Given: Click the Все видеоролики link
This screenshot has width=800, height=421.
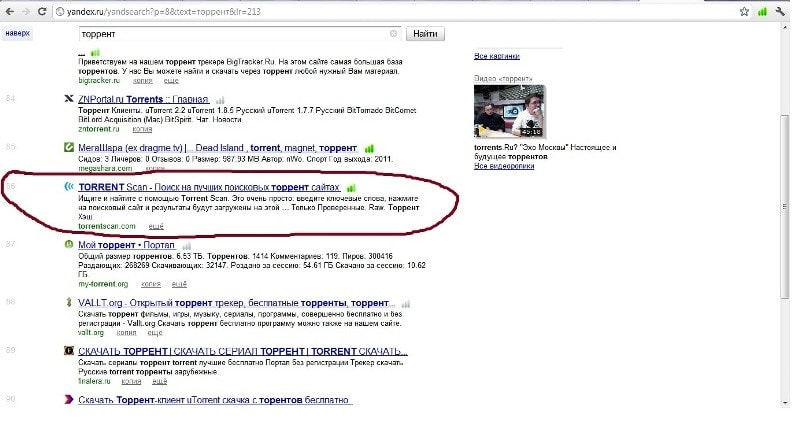Looking at the screenshot, I should (x=504, y=166).
